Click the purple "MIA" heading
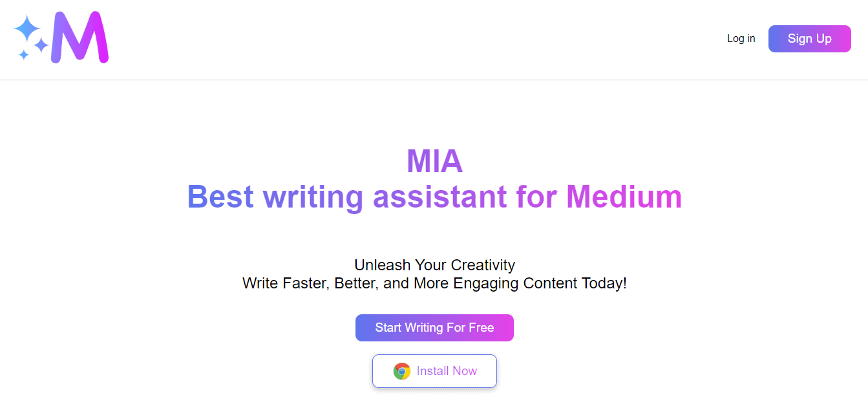The width and height of the screenshot is (868, 408). point(434,161)
